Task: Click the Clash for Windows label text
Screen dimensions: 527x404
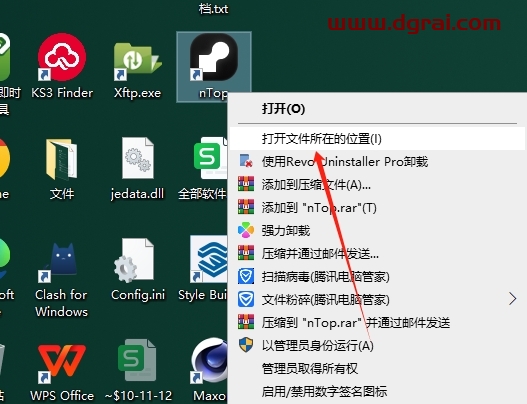Action: pyautogui.click(x=62, y=303)
